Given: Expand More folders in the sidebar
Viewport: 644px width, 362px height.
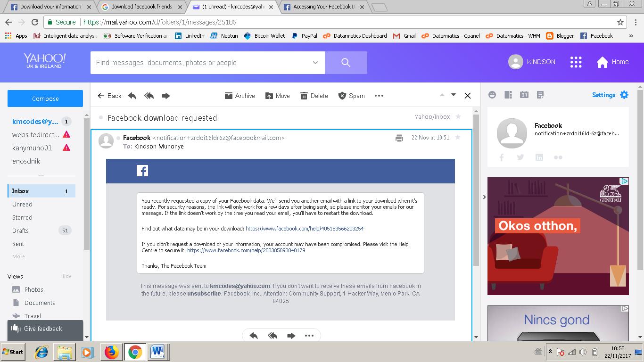Looking at the screenshot, I should click(x=18, y=256).
